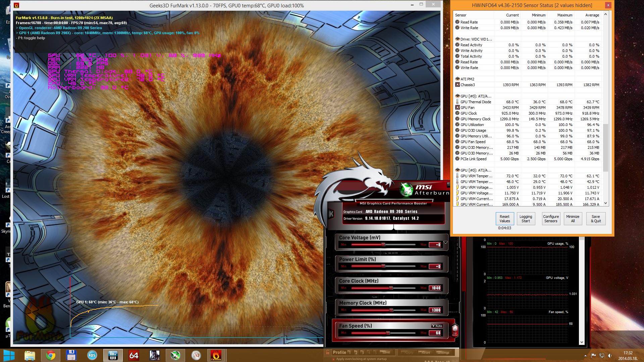Click Drive WDC WD1 chip icon
This screenshot has height=362, width=644.
[457, 39]
